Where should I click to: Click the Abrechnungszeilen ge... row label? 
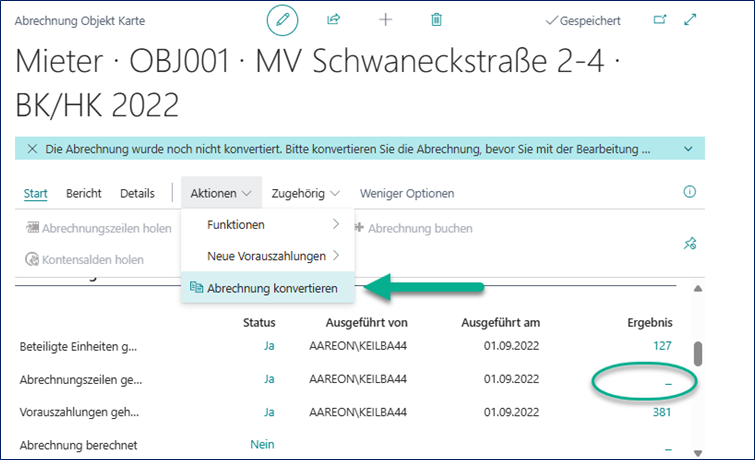pyautogui.click(x=80, y=380)
